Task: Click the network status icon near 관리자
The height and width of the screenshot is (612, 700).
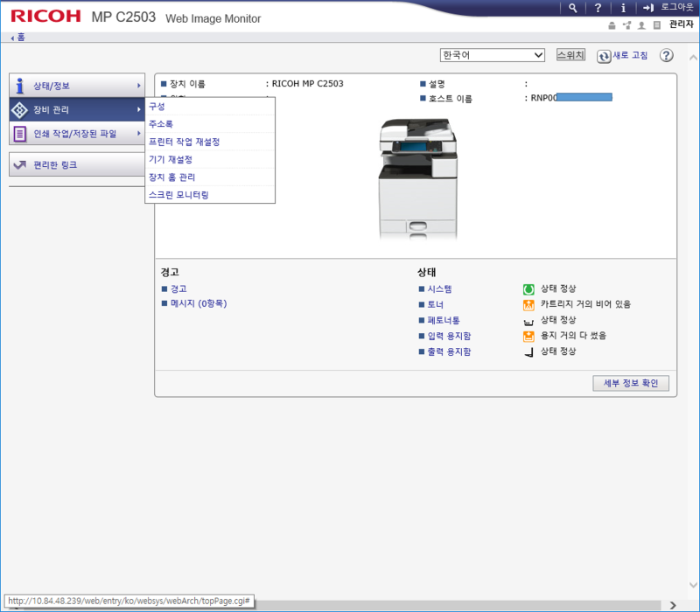Action: point(627,25)
